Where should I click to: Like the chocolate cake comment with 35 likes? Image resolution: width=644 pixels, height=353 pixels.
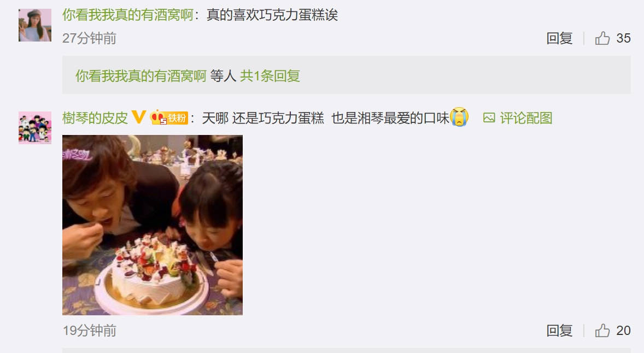click(602, 38)
